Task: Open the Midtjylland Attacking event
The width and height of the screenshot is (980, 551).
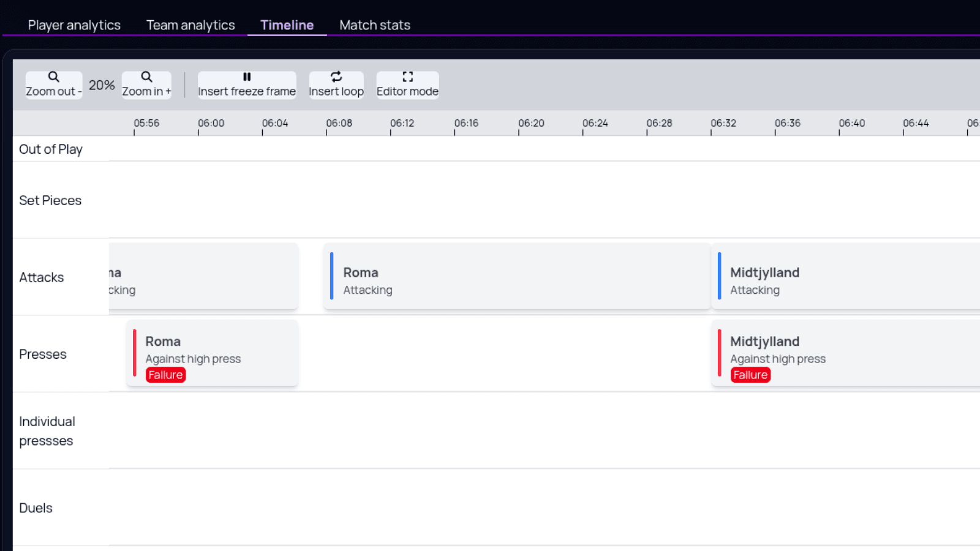Action: [845, 276]
